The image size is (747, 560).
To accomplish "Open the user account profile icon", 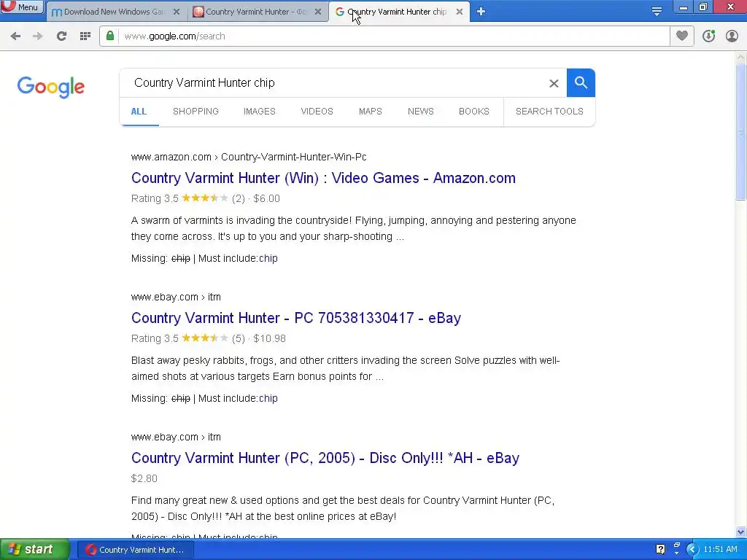I will click(x=732, y=36).
